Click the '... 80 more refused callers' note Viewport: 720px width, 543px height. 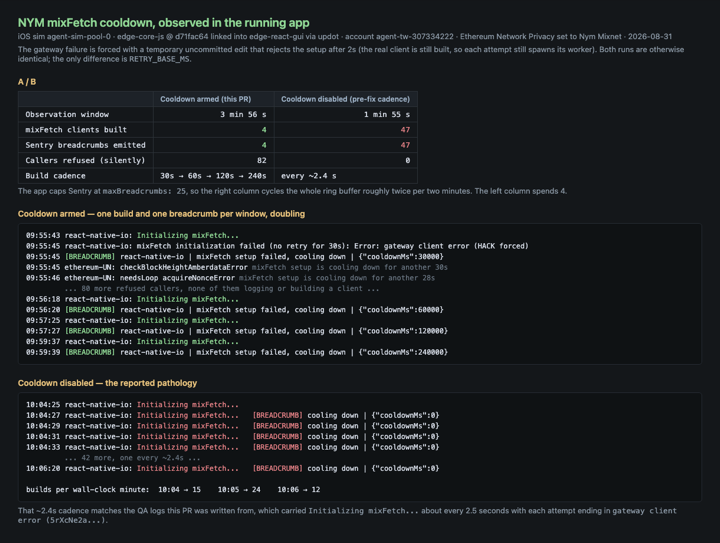pos(222,288)
